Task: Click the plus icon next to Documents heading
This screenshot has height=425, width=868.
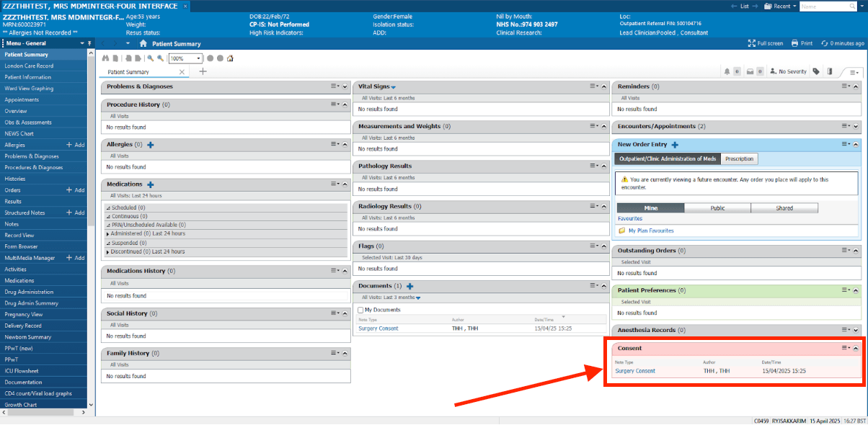Action: coord(409,287)
